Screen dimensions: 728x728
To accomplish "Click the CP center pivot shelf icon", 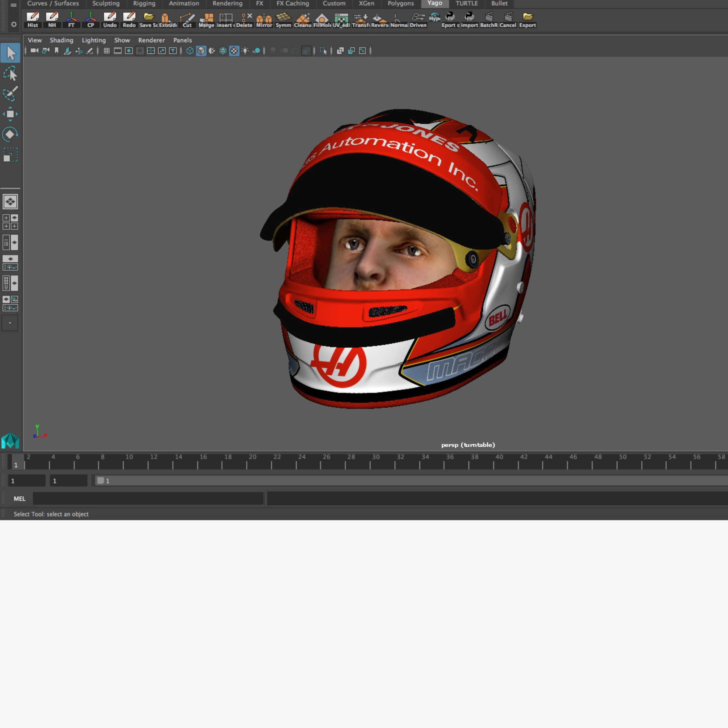I will click(91, 20).
